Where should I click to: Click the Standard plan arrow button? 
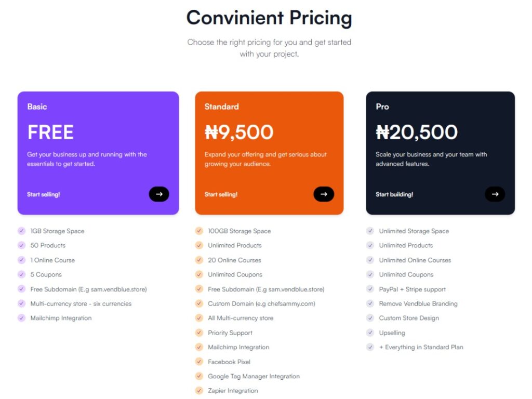(324, 194)
